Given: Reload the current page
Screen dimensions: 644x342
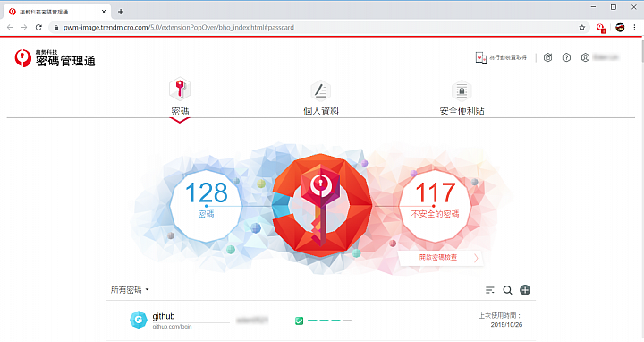Looking at the screenshot, I should point(38,27).
